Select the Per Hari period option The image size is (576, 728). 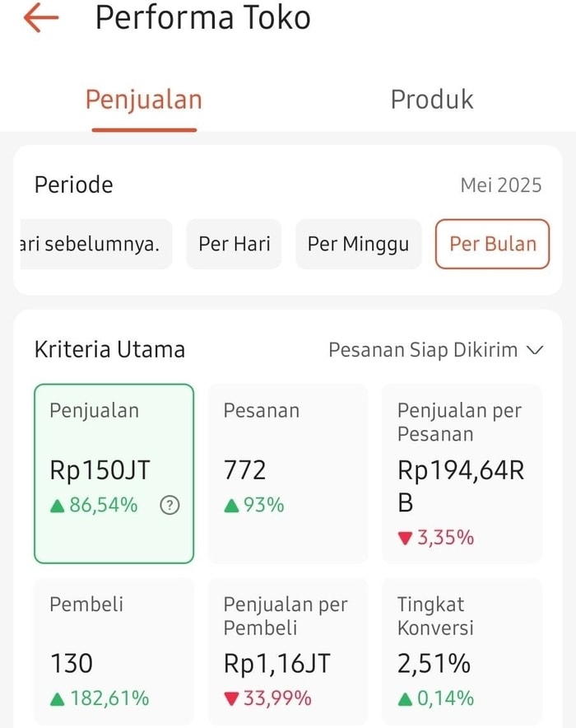(234, 244)
